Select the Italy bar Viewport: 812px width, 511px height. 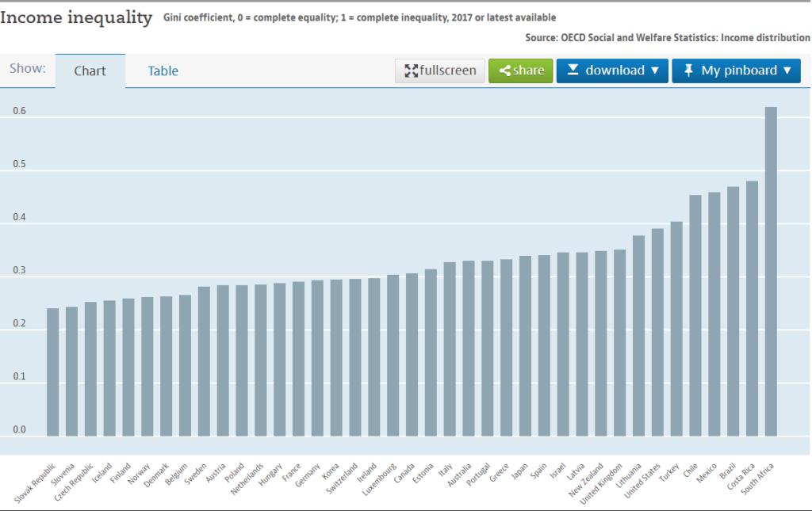pos(450,349)
